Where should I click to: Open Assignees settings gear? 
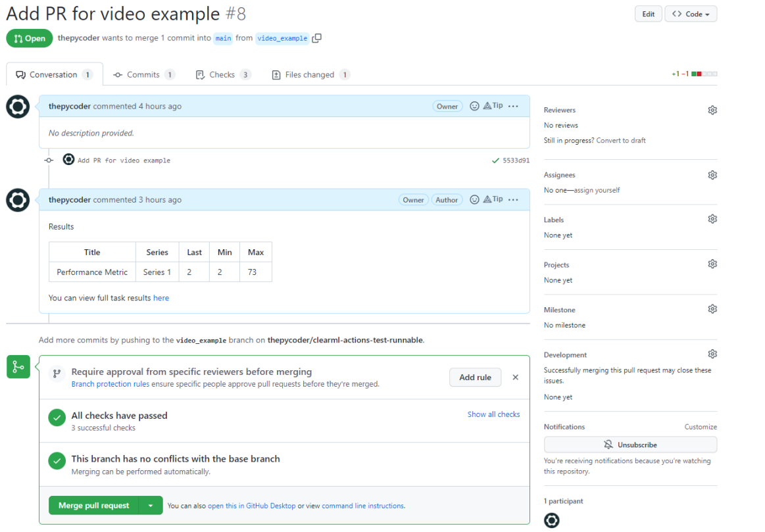coord(712,175)
